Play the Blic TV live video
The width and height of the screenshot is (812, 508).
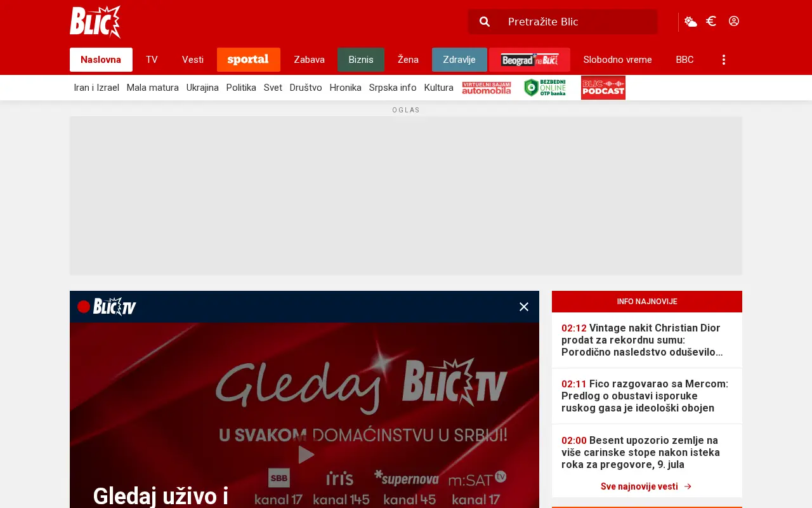click(x=306, y=454)
